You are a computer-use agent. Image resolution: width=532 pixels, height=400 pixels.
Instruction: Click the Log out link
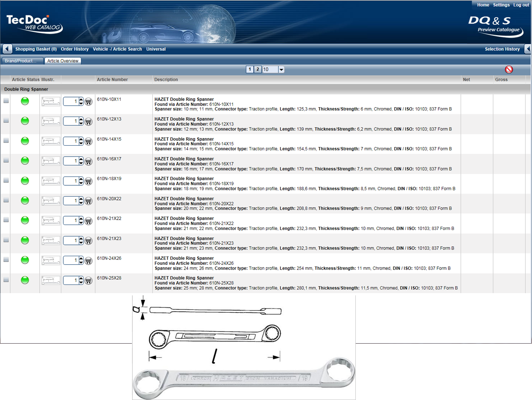pyautogui.click(x=521, y=5)
